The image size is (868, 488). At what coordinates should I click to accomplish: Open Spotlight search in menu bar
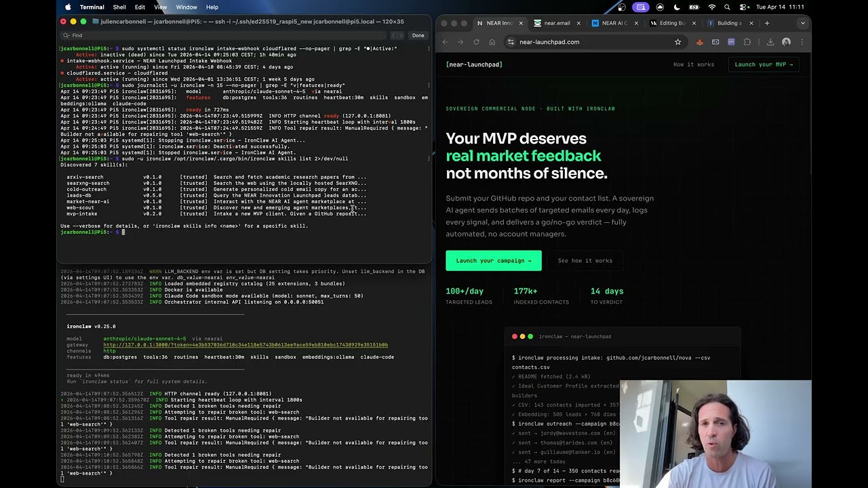(x=727, y=7)
